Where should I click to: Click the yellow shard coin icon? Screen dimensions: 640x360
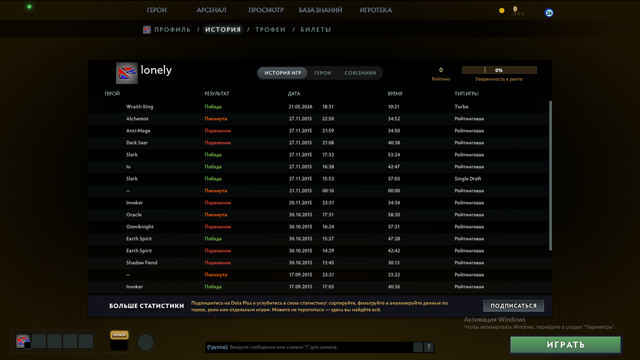coord(502,11)
